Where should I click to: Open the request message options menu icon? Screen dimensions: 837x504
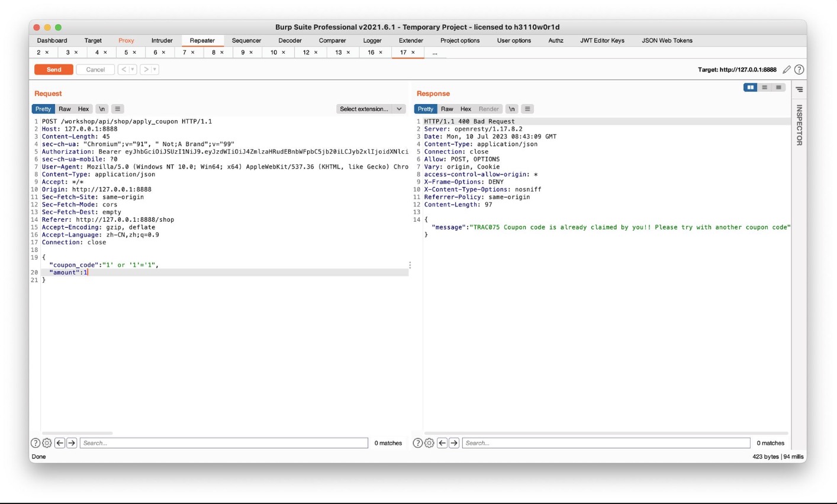pyautogui.click(x=118, y=109)
